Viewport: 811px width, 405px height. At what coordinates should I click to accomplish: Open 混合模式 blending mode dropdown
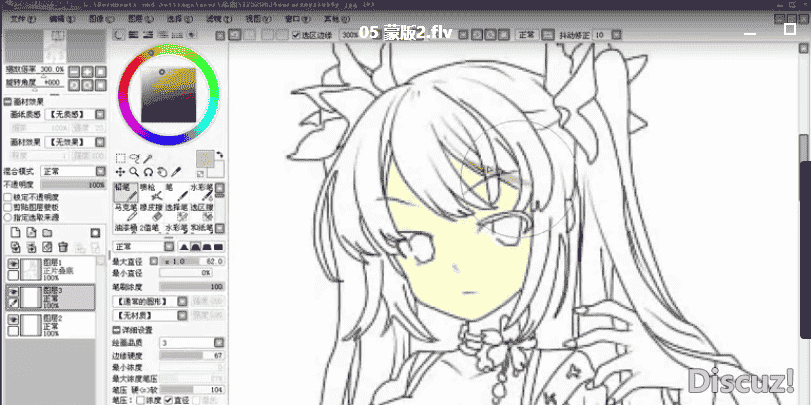(73, 171)
